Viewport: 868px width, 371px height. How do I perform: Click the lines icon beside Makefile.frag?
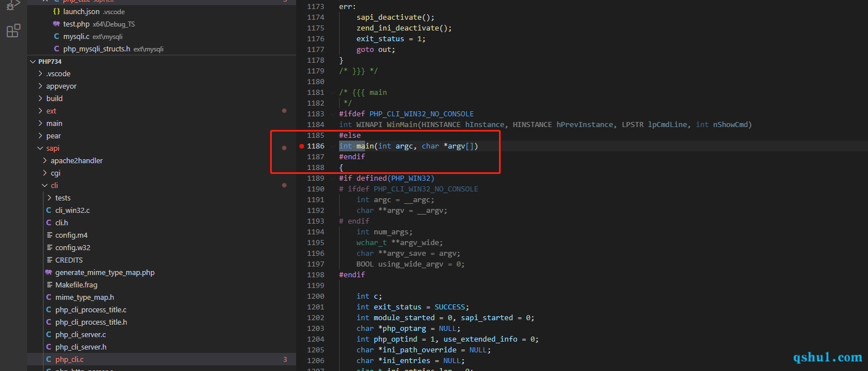pyautogui.click(x=49, y=285)
